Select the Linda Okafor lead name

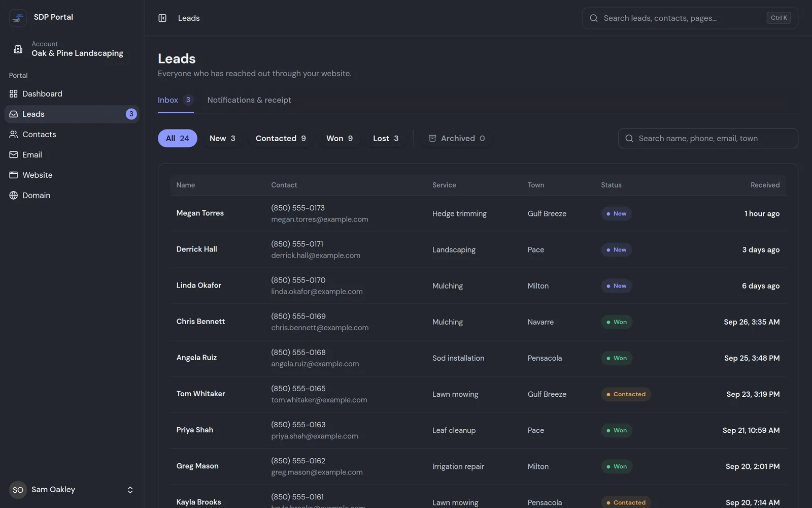coord(199,285)
